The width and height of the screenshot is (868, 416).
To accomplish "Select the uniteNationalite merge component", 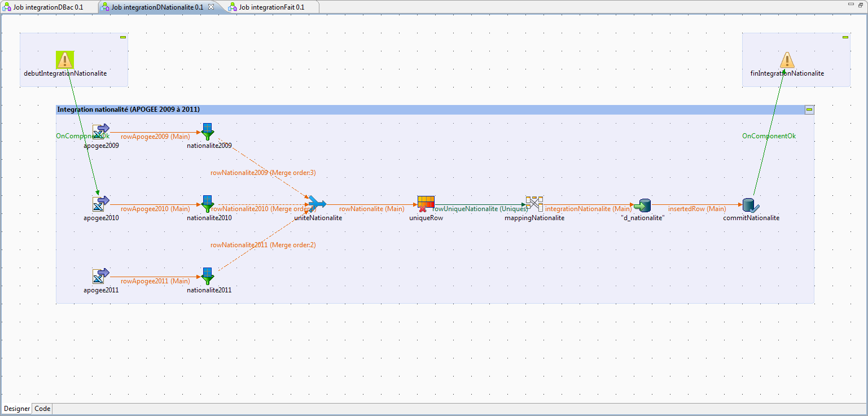I will (x=317, y=204).
